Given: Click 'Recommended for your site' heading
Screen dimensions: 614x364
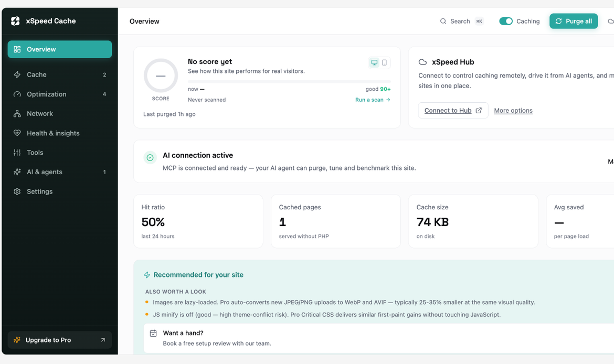Looking at the screenshot, I should pyautogui.click(x=198, y=275).
